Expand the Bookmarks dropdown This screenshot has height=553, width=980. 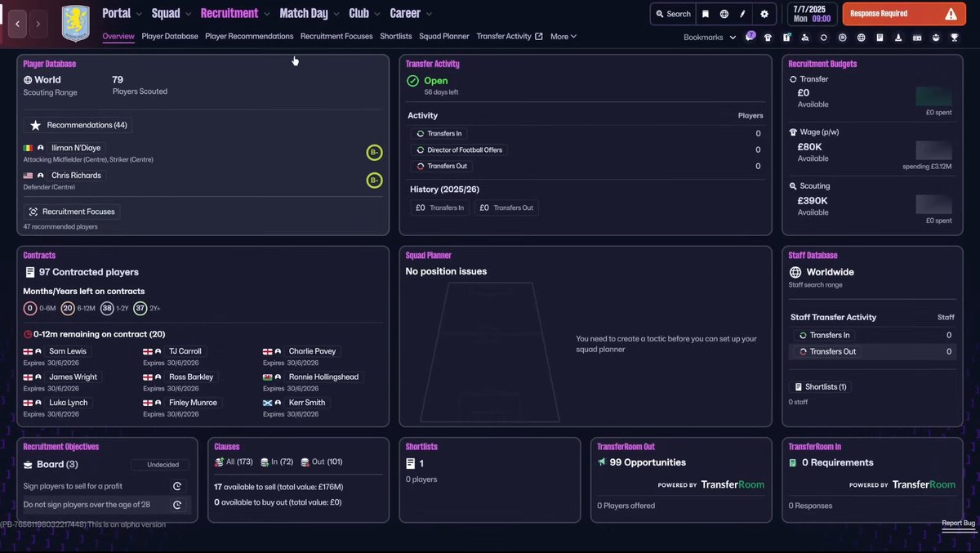point(709,38)
